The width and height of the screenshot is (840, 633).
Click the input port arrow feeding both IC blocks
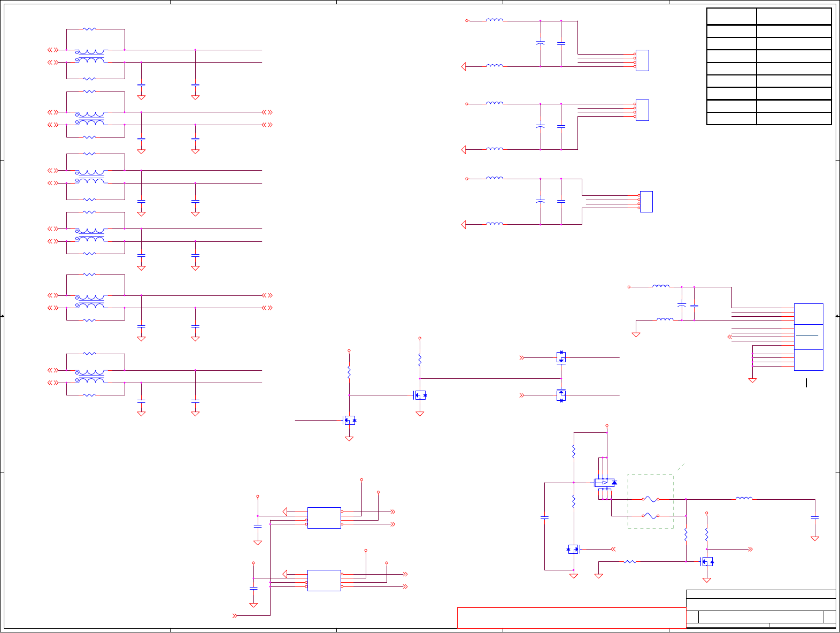[x=235, y=616]
